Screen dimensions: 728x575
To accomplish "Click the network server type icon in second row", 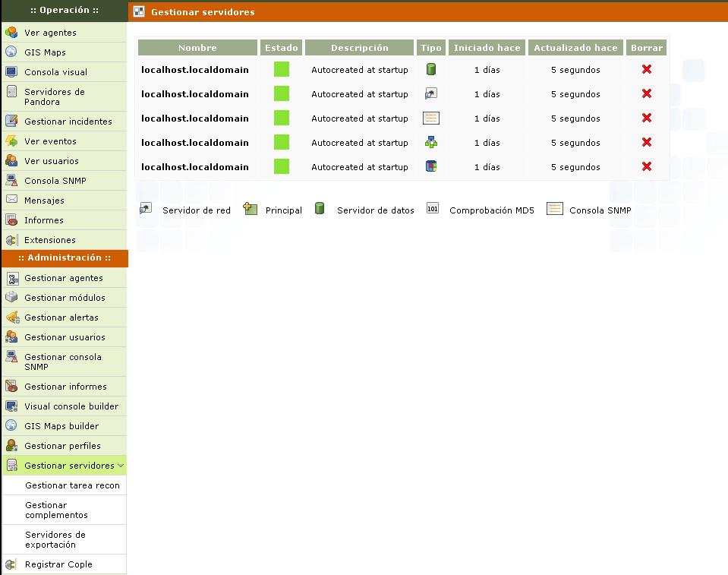I will tap(431, 94).
